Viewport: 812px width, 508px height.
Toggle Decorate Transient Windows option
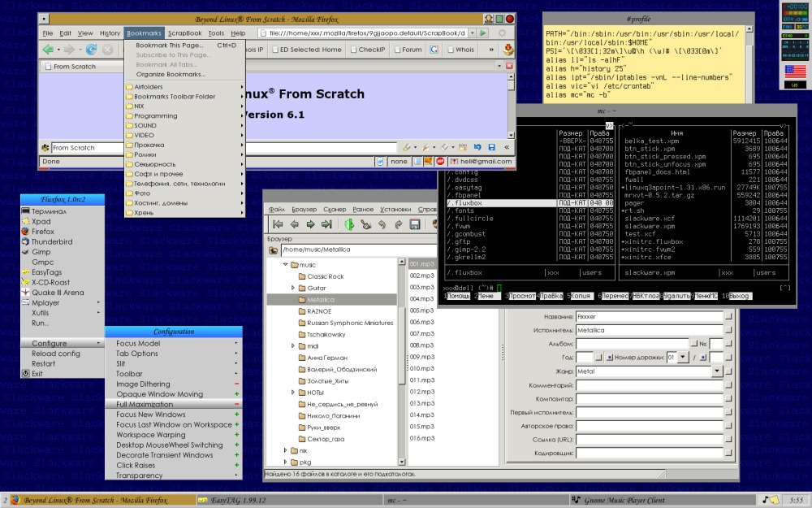173,454
